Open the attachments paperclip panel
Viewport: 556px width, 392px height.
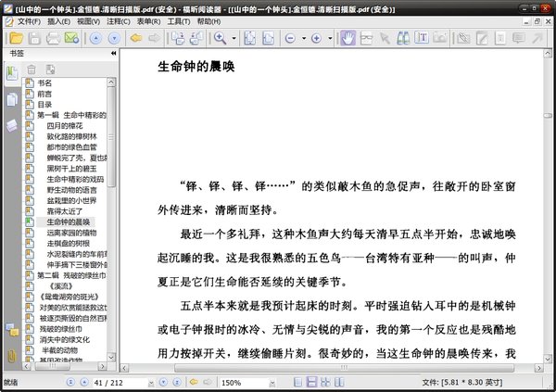pyautogui.click(x=11, y=355)
